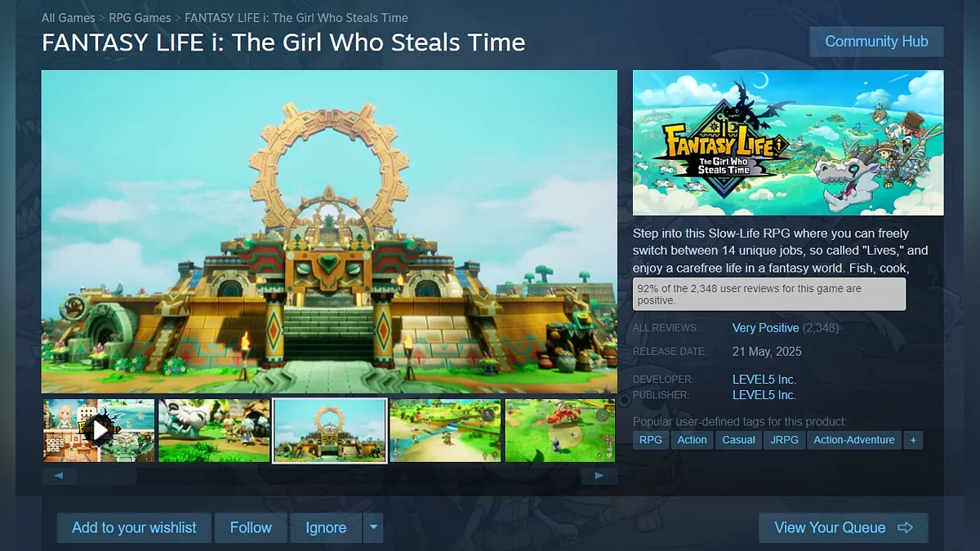This screenshot has width=980, height=551.
Task: Select the Action-Adventure tag
Action: pyautogui.click(x=854, y=440)
